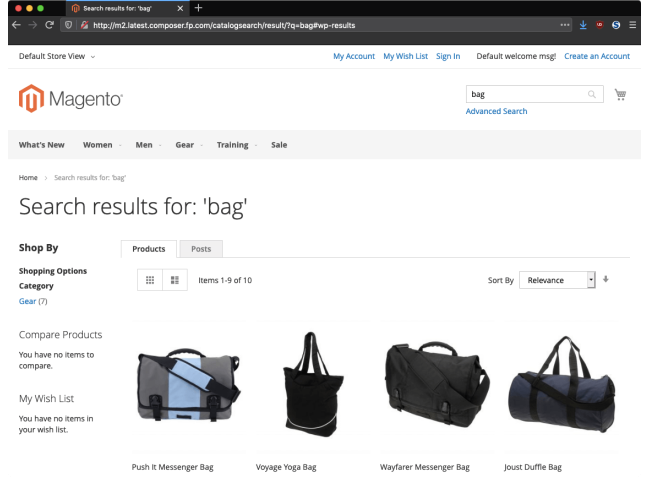Select the Products tab

149,249
